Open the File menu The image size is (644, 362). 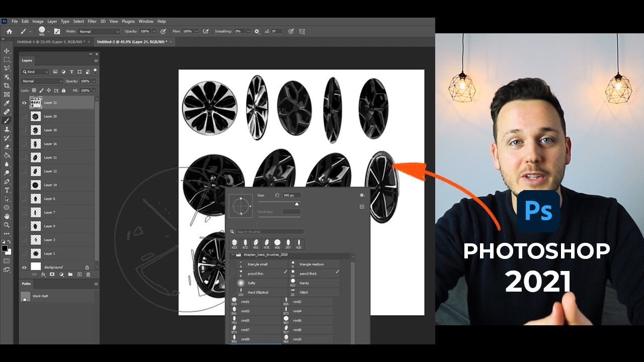click(x=15, y=22)
